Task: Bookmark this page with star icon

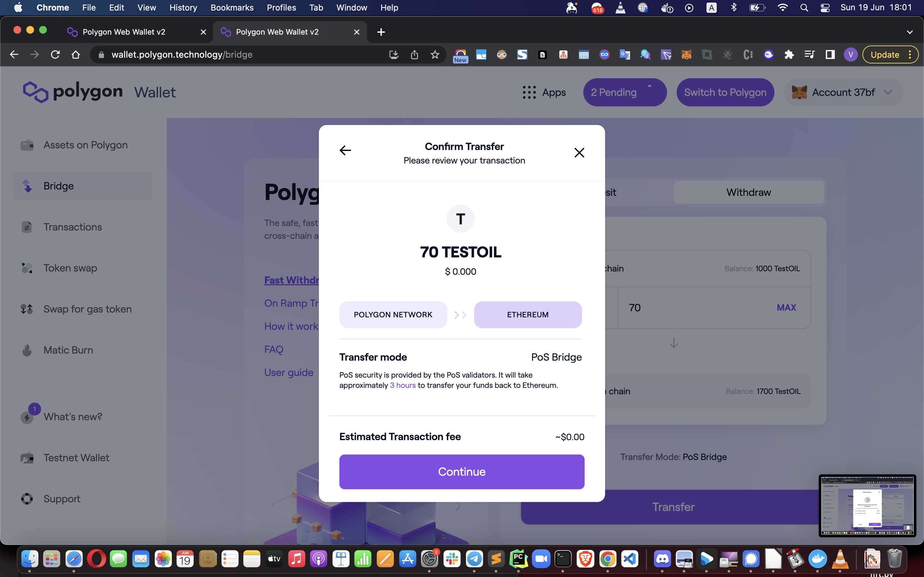Action: tap(434, 54)
